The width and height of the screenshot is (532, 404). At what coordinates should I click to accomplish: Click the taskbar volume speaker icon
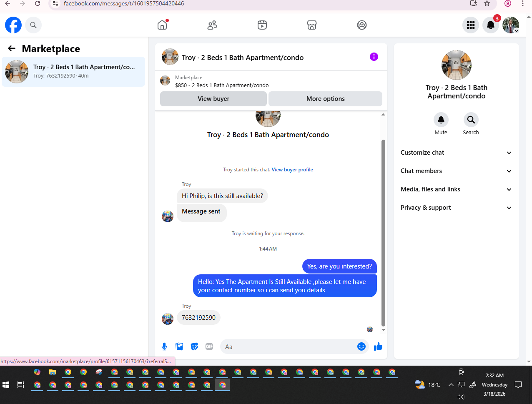(461, 397)
